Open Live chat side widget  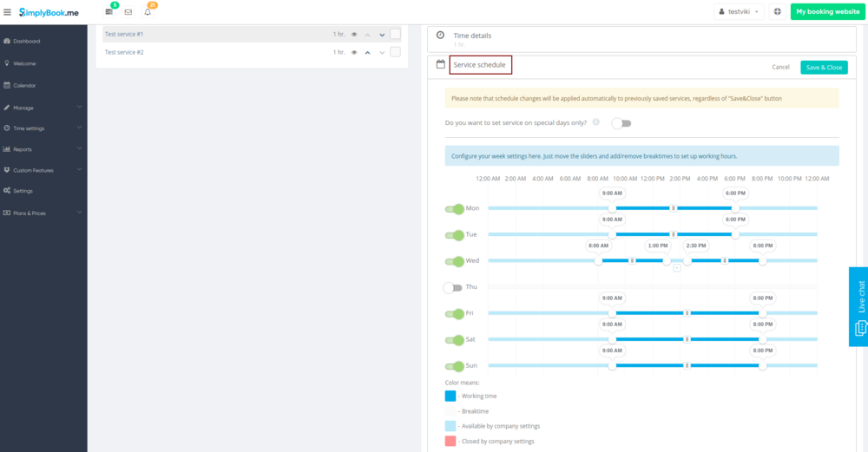click(x=858, y=306)
